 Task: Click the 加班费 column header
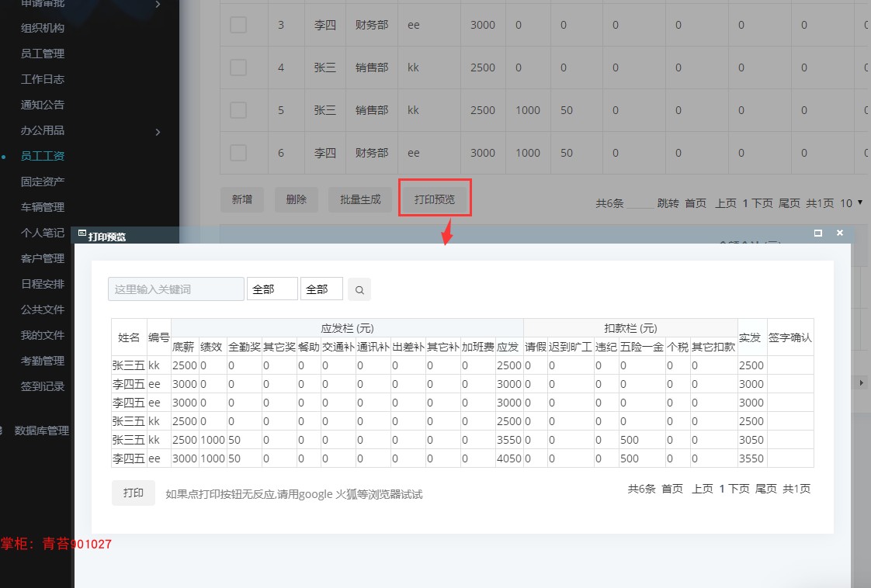click(477, 347)
